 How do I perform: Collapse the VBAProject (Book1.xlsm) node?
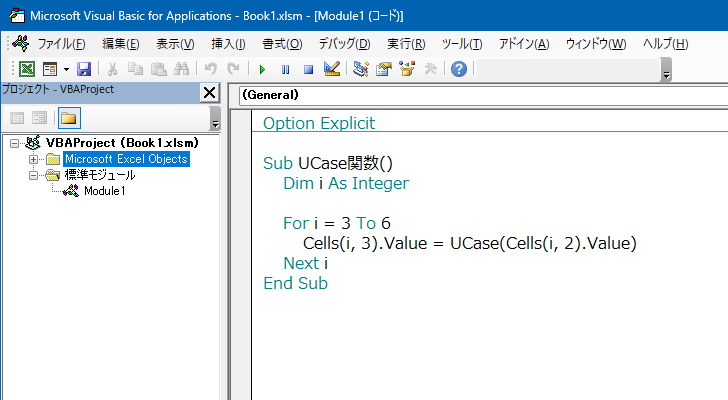click(15, 143)
